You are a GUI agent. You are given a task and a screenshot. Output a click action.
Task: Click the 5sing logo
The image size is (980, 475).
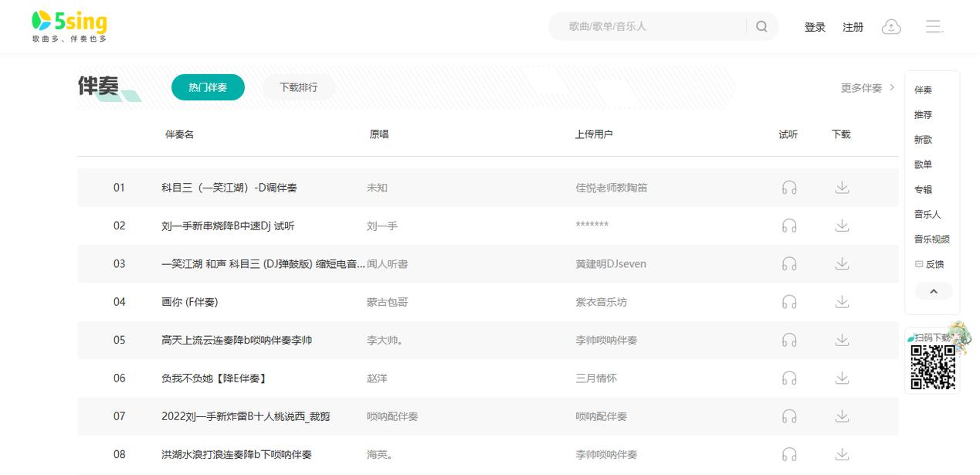pyautogui.click(x=70, y=26)
